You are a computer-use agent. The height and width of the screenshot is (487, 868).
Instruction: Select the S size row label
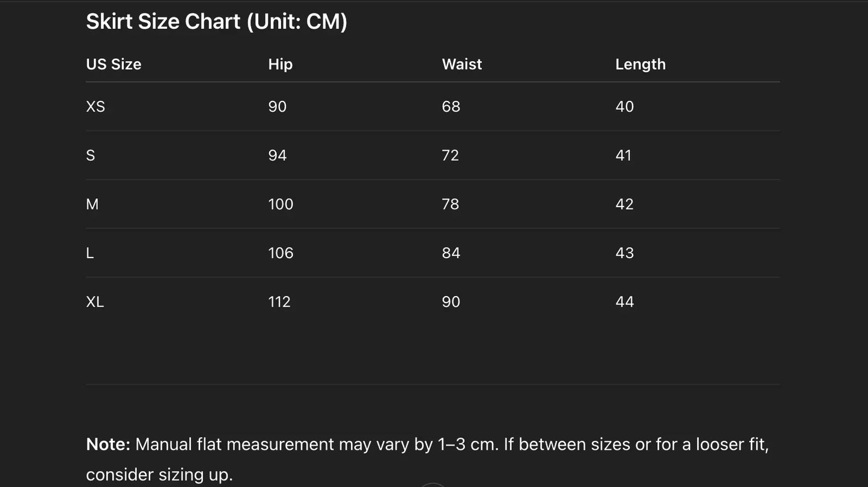click(91, 156)
